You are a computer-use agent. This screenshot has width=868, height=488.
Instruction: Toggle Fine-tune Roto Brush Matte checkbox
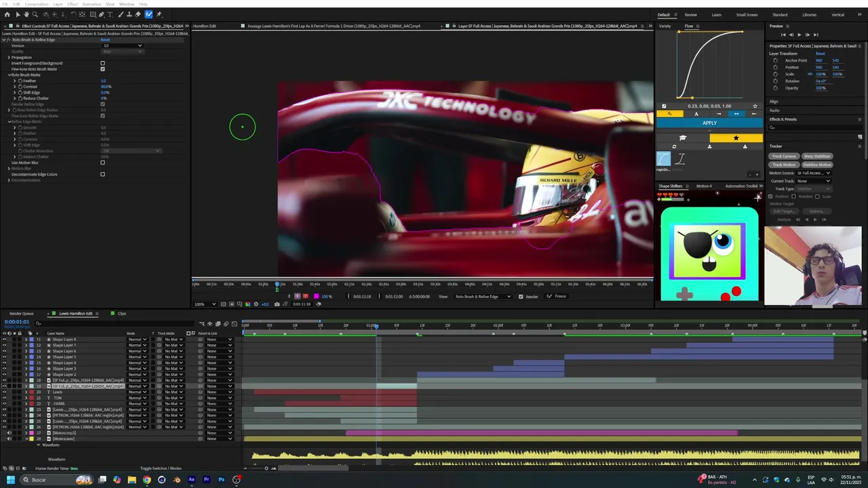click(x=102, y=69)
